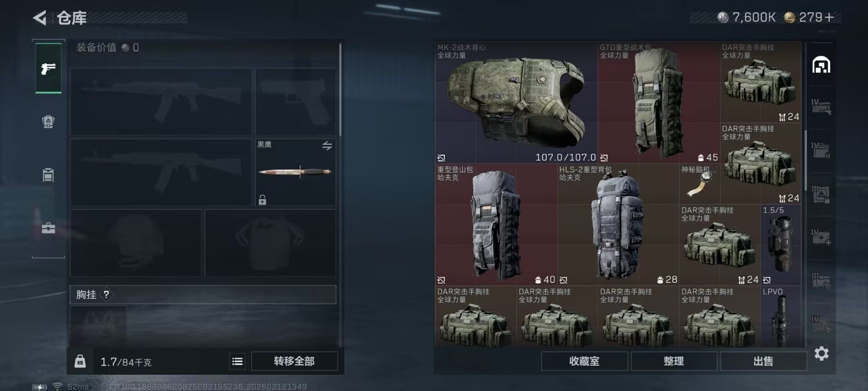
Task: Open the list view icon beside 转移全部
Action: click(x=237, y=361)
